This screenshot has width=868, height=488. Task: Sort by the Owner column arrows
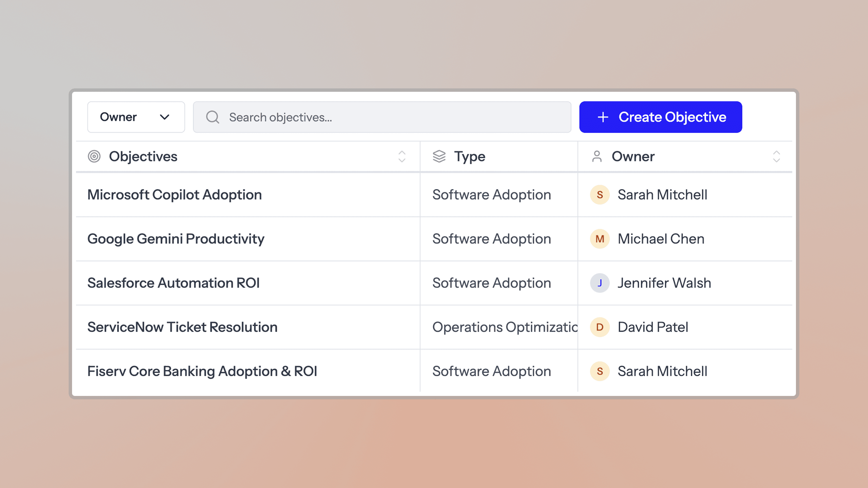776,157
